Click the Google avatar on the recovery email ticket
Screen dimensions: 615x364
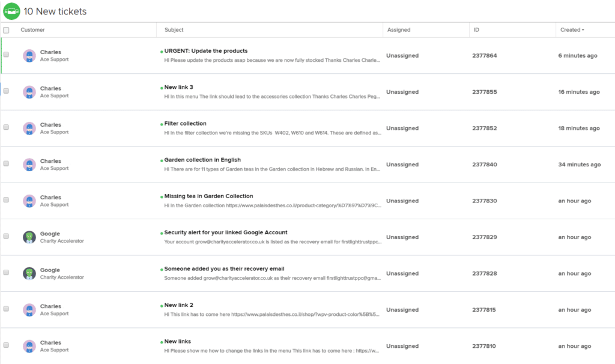[29, 273]
